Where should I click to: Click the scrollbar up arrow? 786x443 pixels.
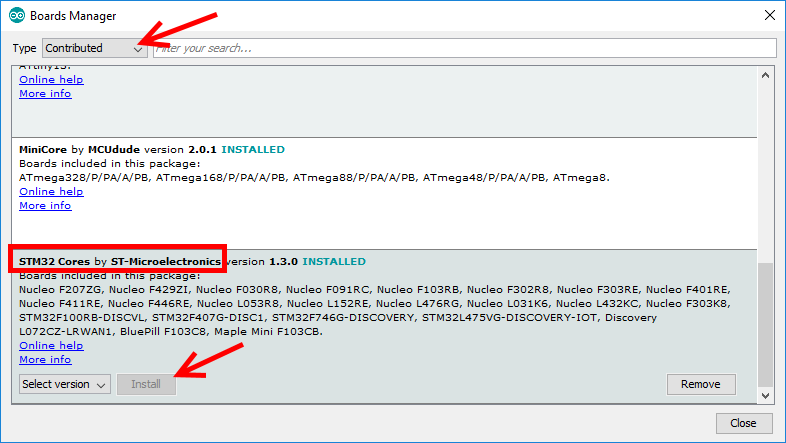point(765,76)
